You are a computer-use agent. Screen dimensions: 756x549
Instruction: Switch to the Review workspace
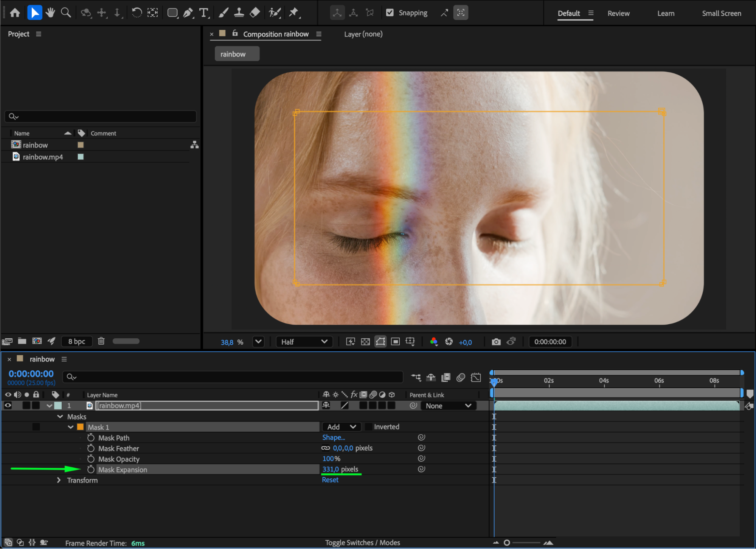(618, 13)
